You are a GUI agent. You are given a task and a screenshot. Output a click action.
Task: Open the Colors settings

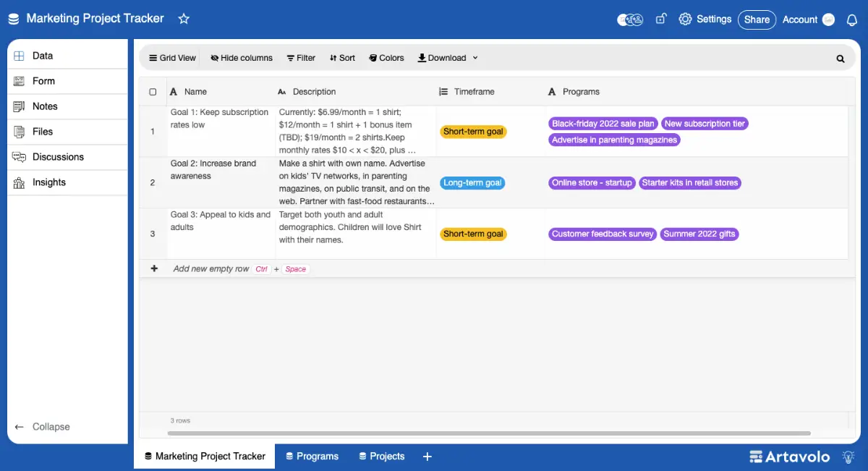click(386, 58)
